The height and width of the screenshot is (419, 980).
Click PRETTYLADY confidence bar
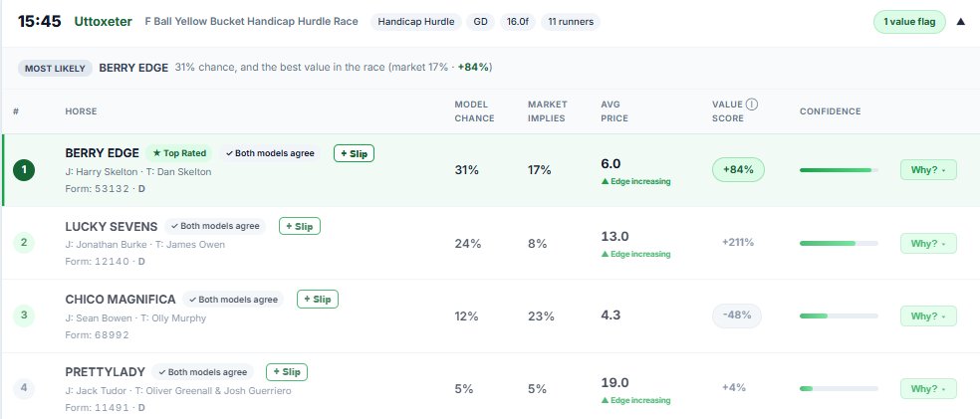pos(839,388)
